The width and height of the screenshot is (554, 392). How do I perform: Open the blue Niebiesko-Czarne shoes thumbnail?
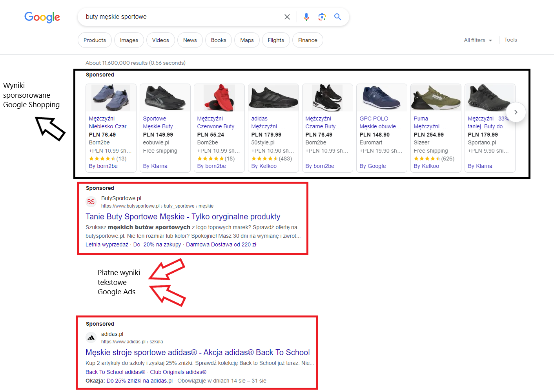[x=111, y=98]
